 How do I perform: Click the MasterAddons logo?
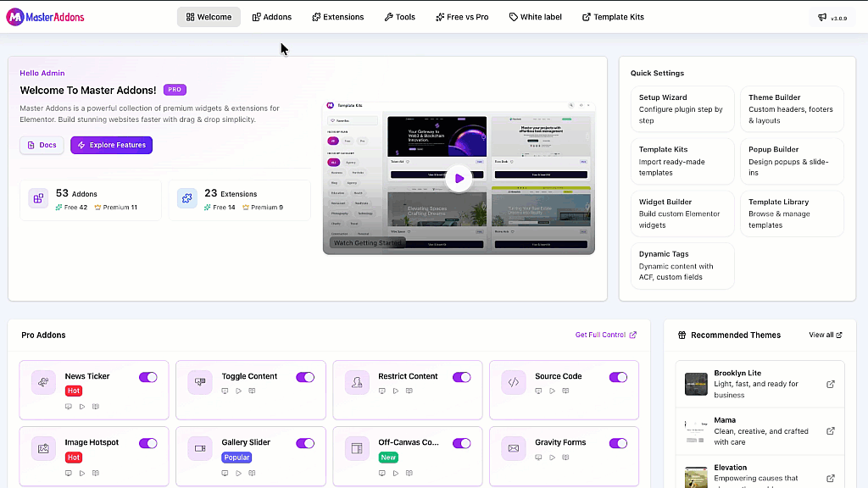[46, 17]
